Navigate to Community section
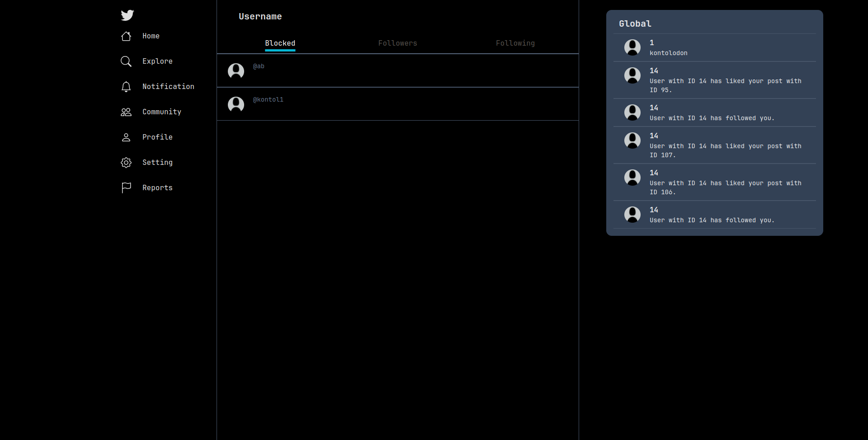The height and width of the screenshot is (440, 868). click(x=162, y=112)
